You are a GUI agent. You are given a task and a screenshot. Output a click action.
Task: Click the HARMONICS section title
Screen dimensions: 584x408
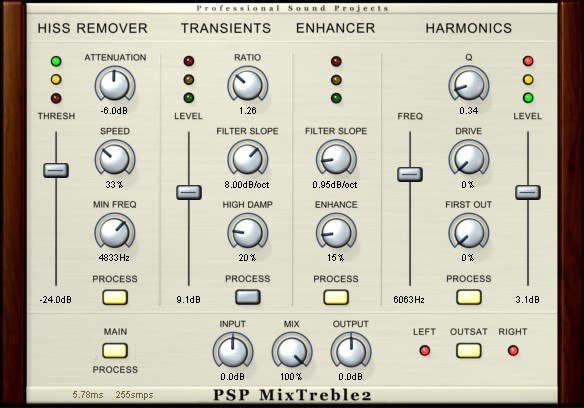pos(469,28)
